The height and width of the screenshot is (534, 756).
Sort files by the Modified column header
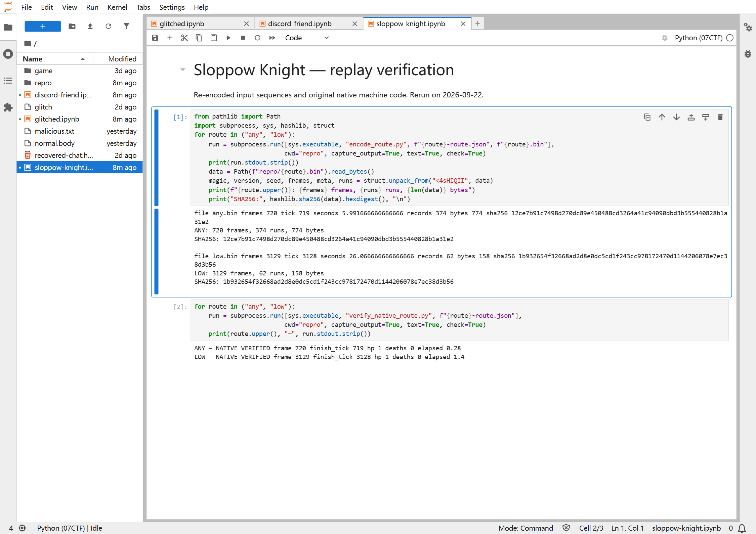pyautogui.click(x=118, y=59)
